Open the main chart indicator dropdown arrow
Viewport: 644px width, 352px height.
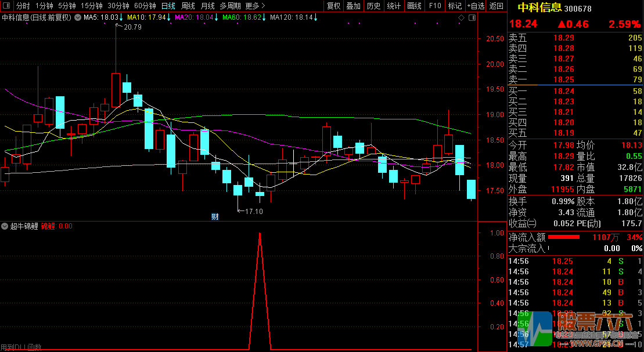pyautogui.click(x=78, y=17)
